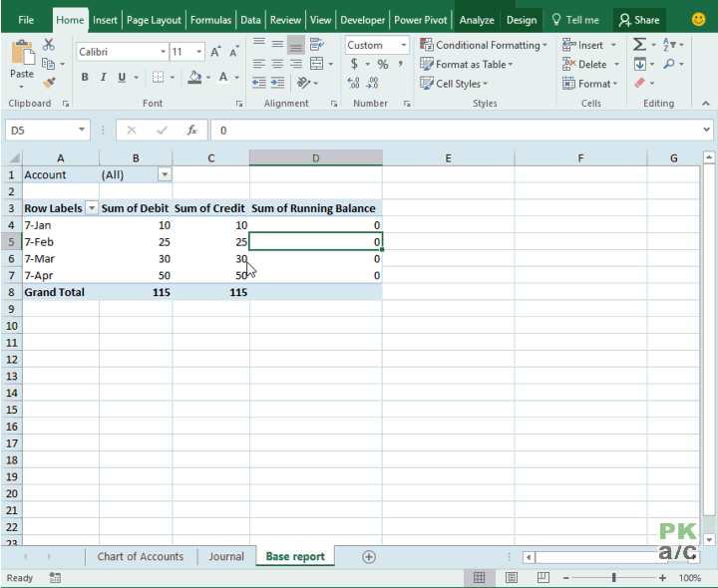
Task: Click the Copy icon
Action: coord(48,64)
